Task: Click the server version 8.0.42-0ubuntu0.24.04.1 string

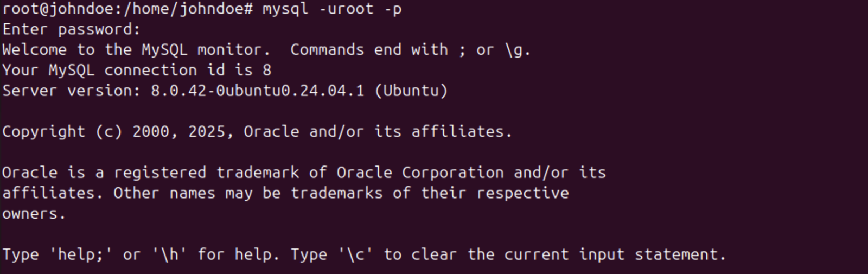Action: [x=258, y=91]
